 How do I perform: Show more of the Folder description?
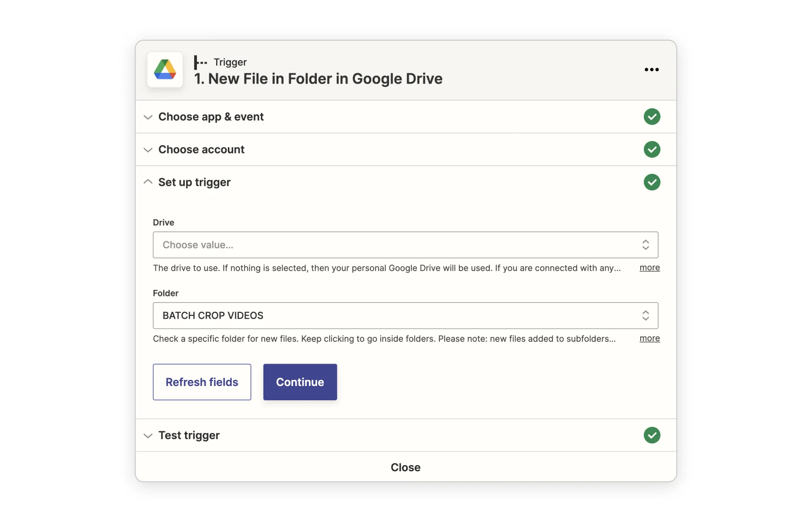click(x=650, y=338)
